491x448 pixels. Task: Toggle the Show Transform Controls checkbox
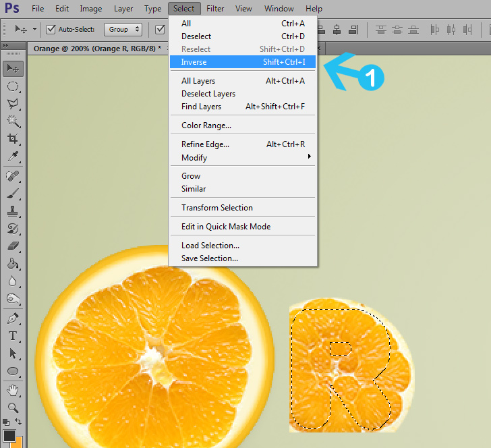point(161,29)
